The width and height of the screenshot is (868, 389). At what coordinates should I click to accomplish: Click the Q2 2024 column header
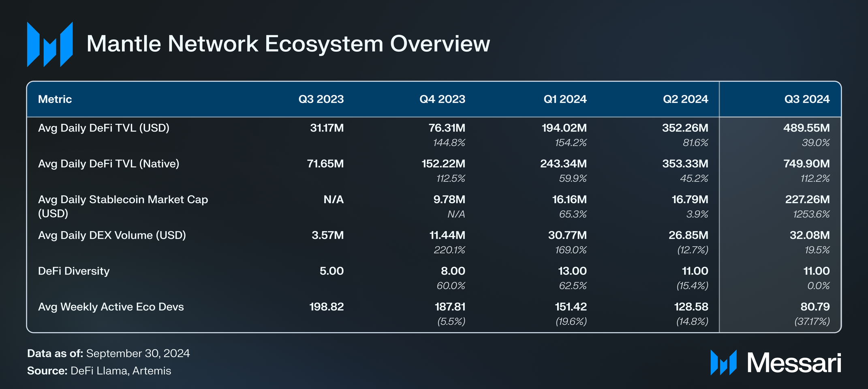(686, 99)
